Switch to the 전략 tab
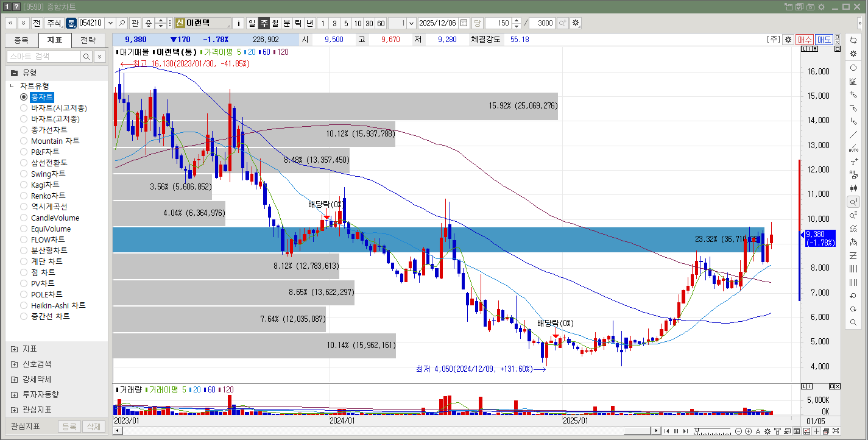The image size is (868, 440). (x=88, y=41)
